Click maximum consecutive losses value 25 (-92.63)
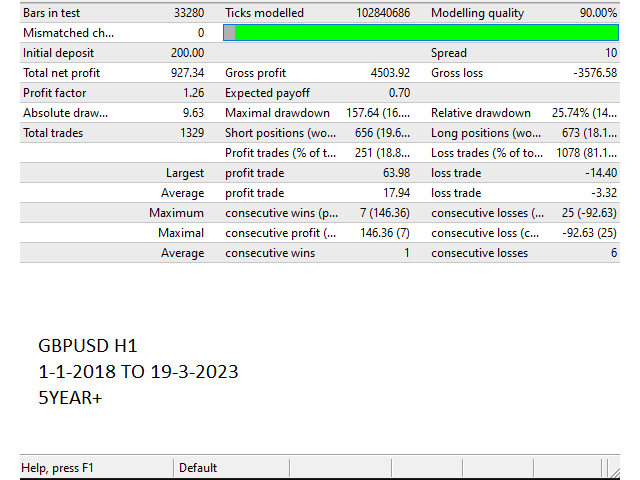640x480 pixels. click(x=589, y=213)
